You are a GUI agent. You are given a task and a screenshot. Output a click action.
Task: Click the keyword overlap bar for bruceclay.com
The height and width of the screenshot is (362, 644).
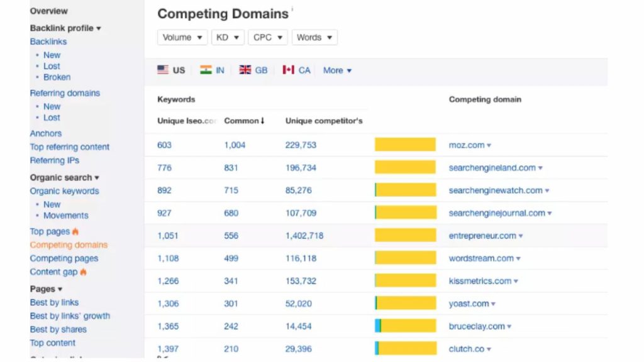(406, 326)
